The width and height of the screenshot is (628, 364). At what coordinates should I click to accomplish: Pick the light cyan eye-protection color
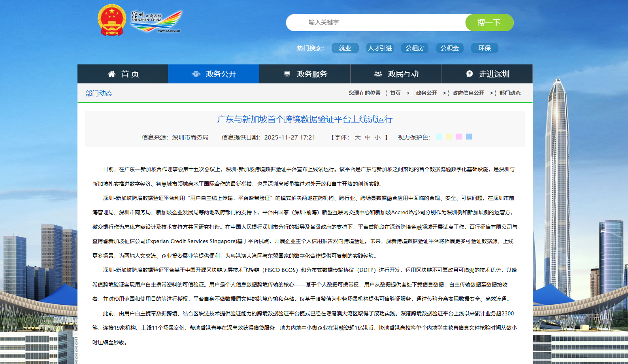tap(439, 137)
